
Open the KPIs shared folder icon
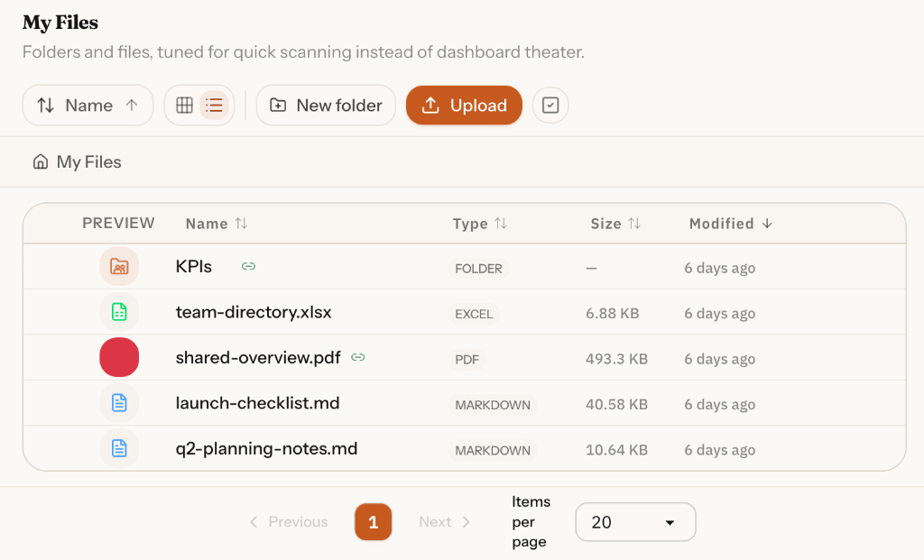click(x=119, y=266)
